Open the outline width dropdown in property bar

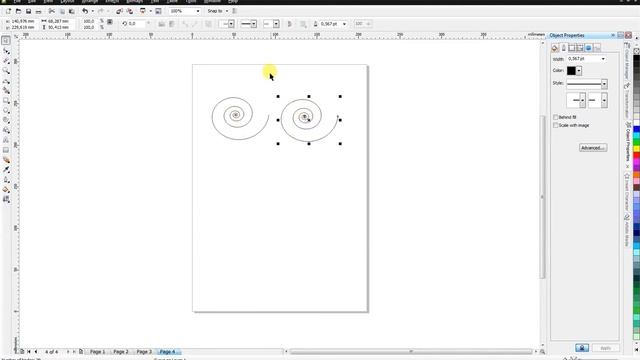pos(344,24)
